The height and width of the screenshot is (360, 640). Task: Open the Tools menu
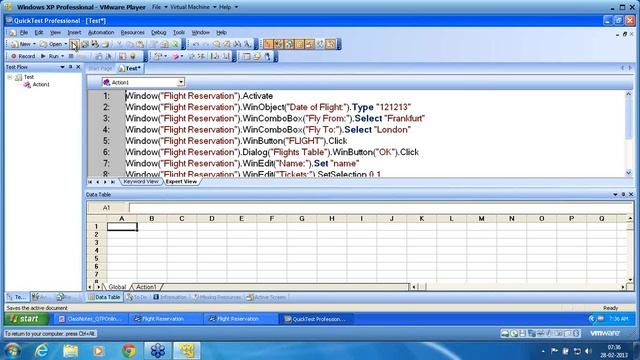point(179,32)
